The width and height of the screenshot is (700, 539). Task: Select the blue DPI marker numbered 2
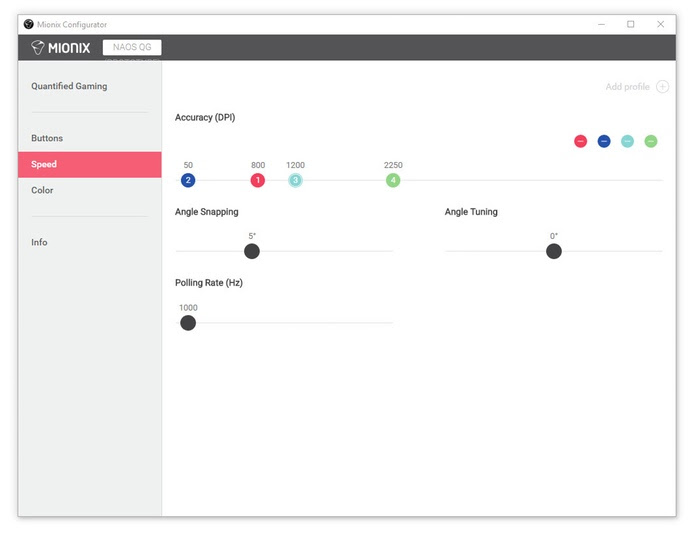[188, 180]
